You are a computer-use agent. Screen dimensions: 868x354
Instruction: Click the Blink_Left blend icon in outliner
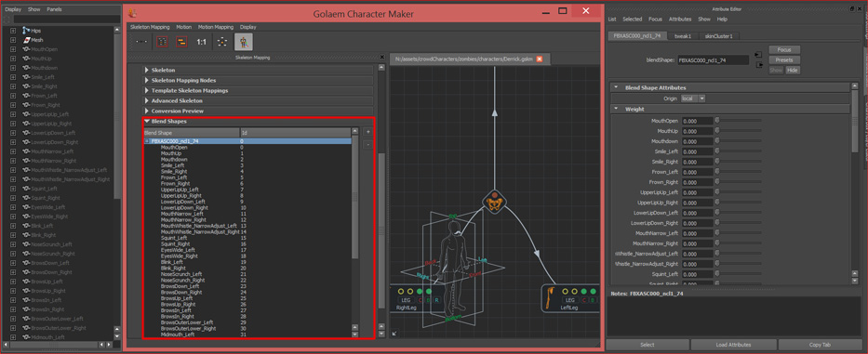point(26,226)
